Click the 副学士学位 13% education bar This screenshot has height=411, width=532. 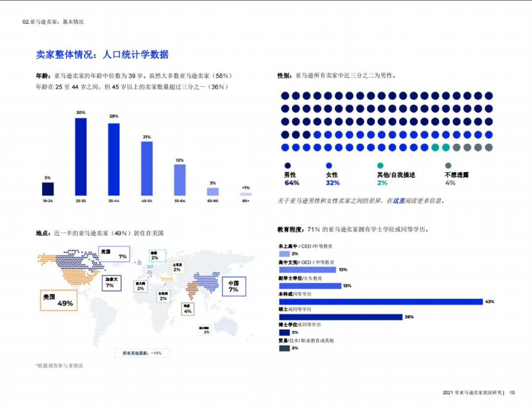(x=310, y=286)
